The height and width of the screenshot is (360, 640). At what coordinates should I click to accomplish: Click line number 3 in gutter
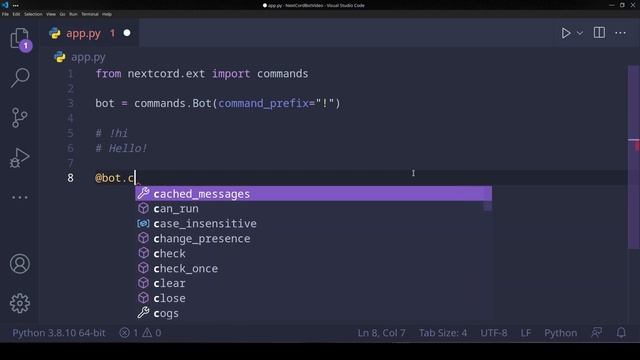point(70,103)
